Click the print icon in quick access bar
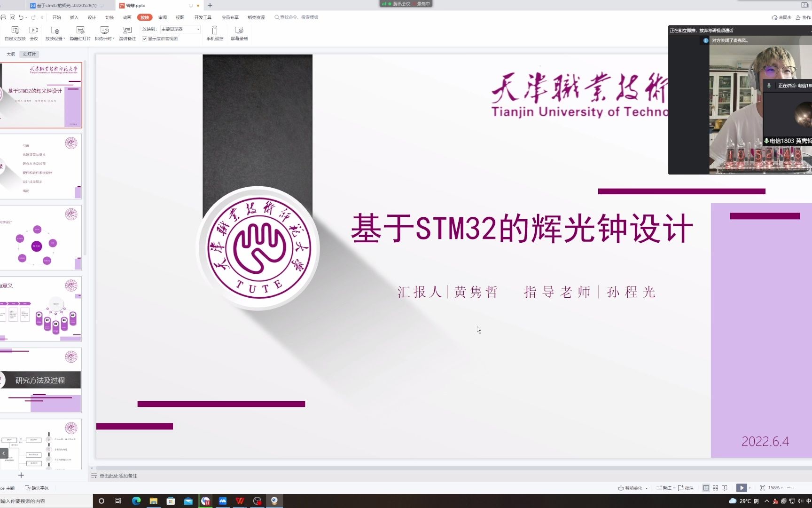The width and height of the screenshot is (812, 508). [4, 17]
